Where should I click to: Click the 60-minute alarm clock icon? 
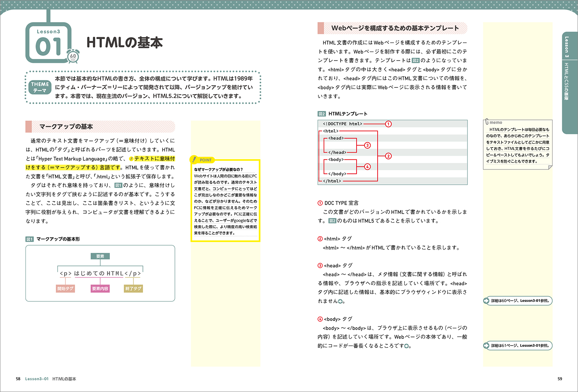point(73,56)
